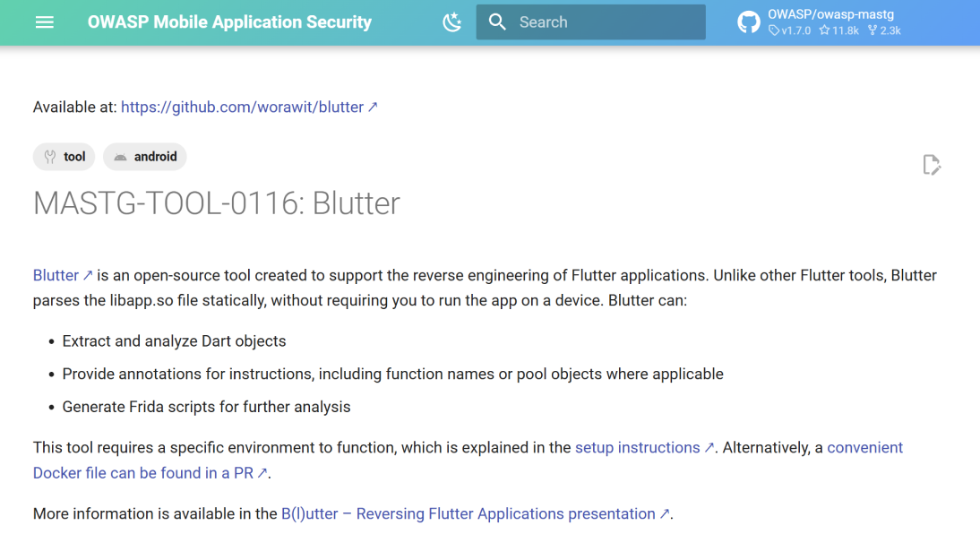The width and height of the screenshot is (980, 560).
Task: Open the github.com/worawit/blutter link
Action: tap(249, 107)
